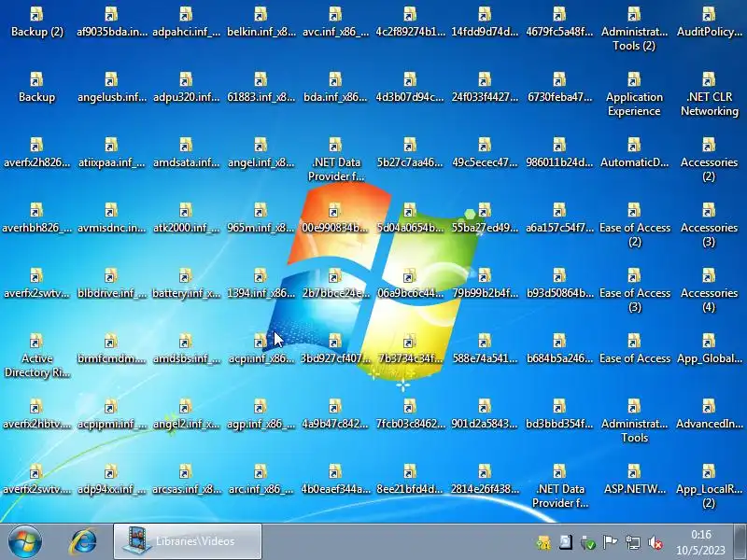This screenshot has width=747, height=560.
Task: Select the 1394.inf_x86... shortcut
Action: 261,284
